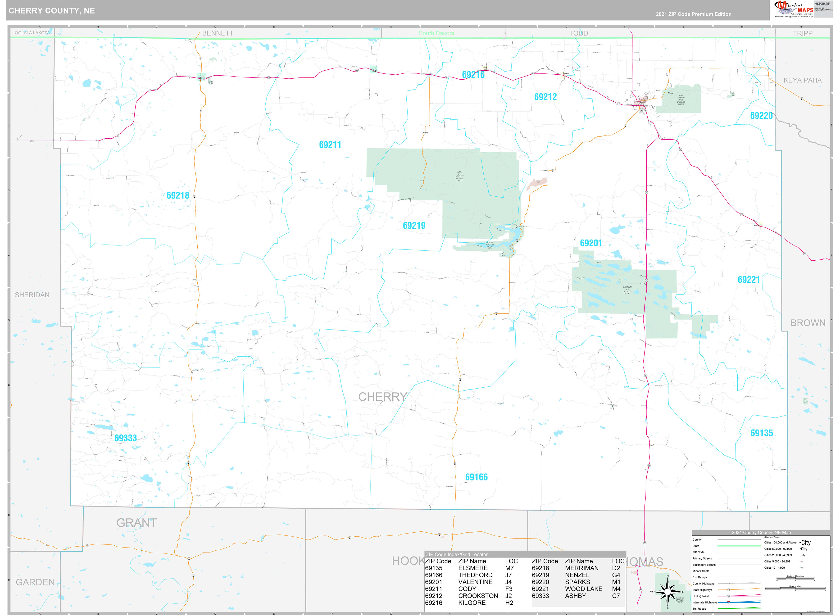
Task: Click the South Dakota state label
Action: pyautogui.click(x=436, y=33)
